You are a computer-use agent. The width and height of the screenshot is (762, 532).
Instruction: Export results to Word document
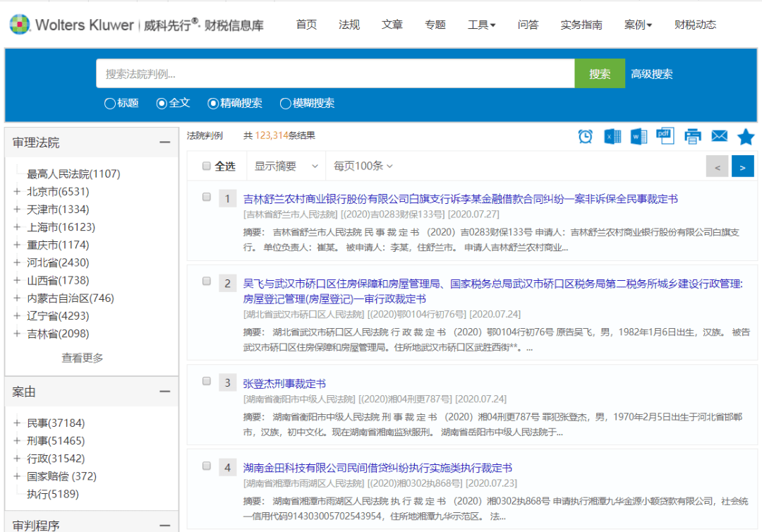point(639,136)
